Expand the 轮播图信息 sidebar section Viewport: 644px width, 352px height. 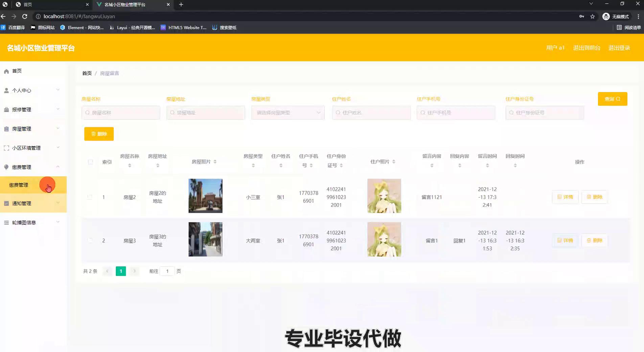coord(33,222)
